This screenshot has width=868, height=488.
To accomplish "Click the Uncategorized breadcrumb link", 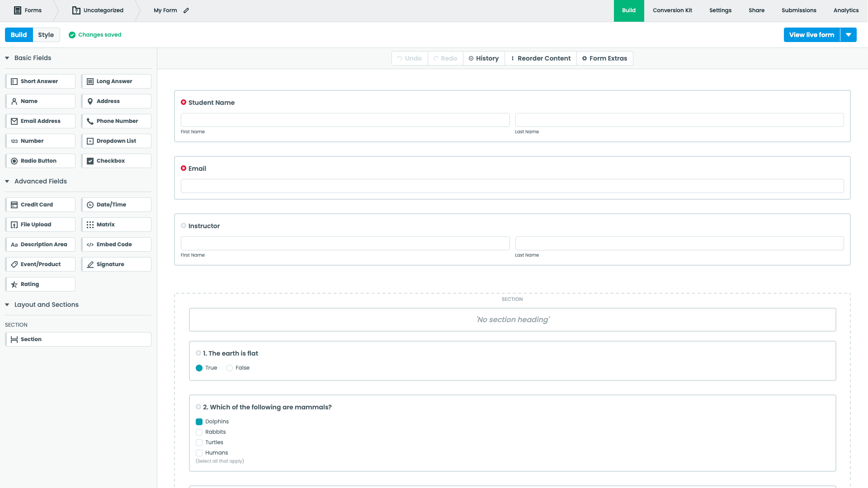I will pos(103,10).
